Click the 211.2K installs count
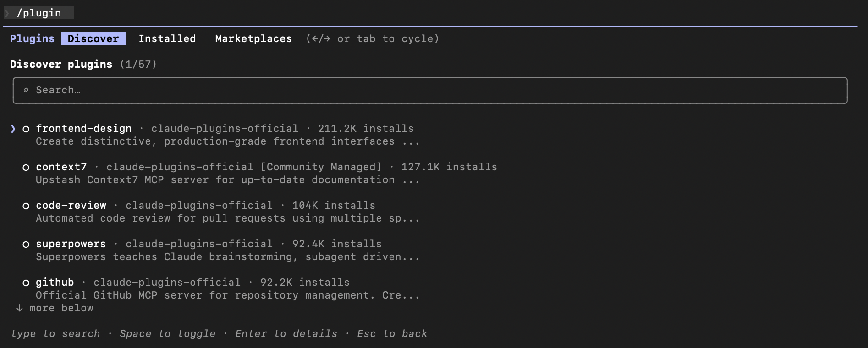Image resolution: width=868 pixels, height=348 pixels. click(x=366, y=129)
